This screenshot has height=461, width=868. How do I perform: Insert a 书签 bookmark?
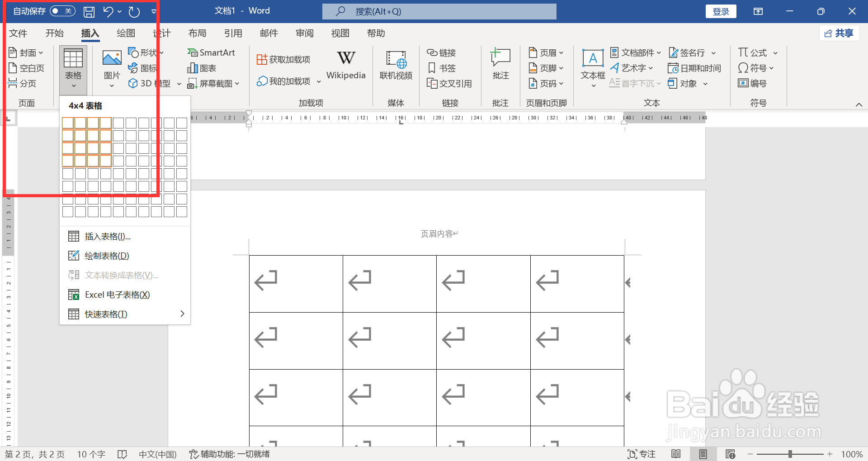click(441, 68)
